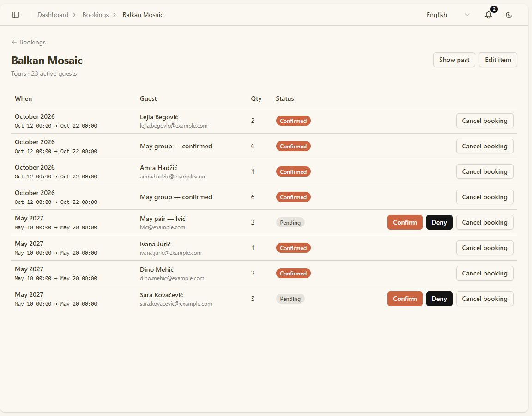Image resolution: width=532 pixels, height=416 pixels.
Task: Select email sara.kovacevic@example.com
Action: 176,304
